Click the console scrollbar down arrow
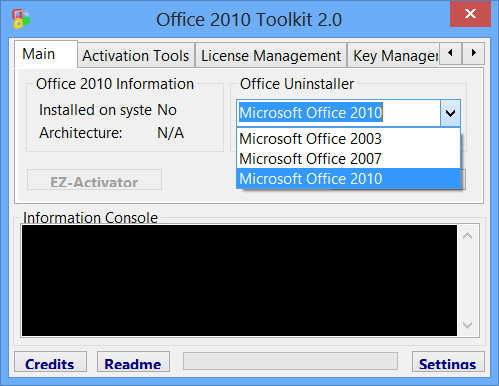 point(467,325)
